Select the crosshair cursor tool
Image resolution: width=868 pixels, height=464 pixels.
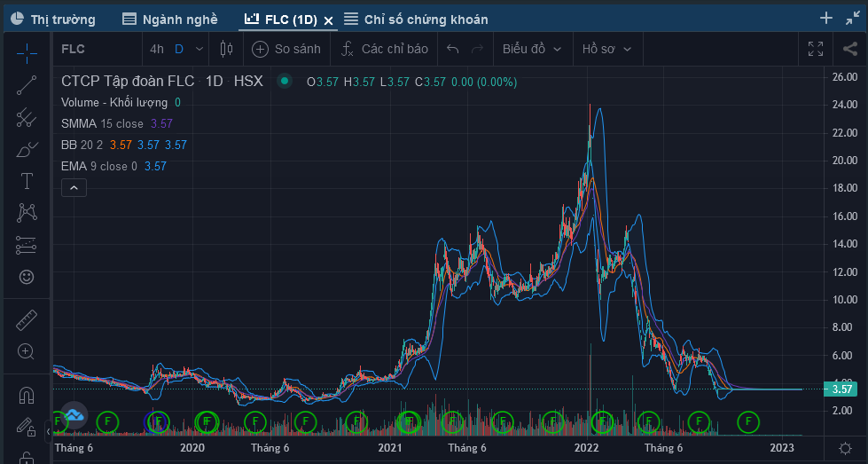pyautogui.click(x=27, y=53)
